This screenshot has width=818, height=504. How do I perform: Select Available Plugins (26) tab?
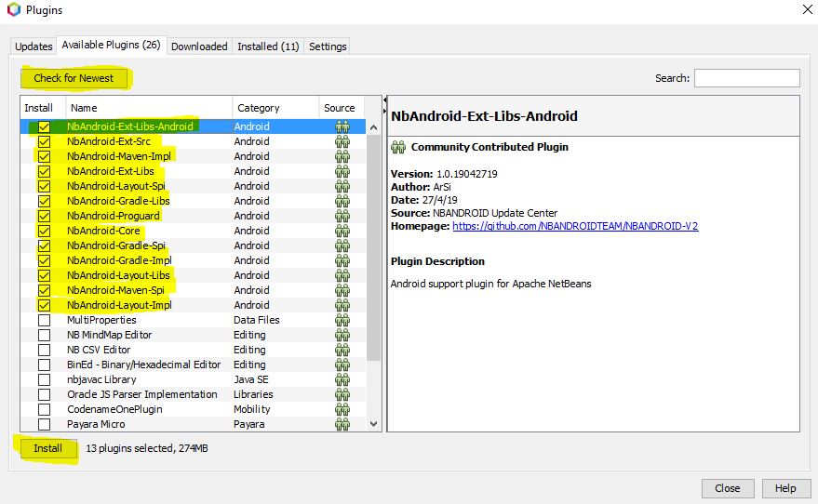click(x=111, y=45)
